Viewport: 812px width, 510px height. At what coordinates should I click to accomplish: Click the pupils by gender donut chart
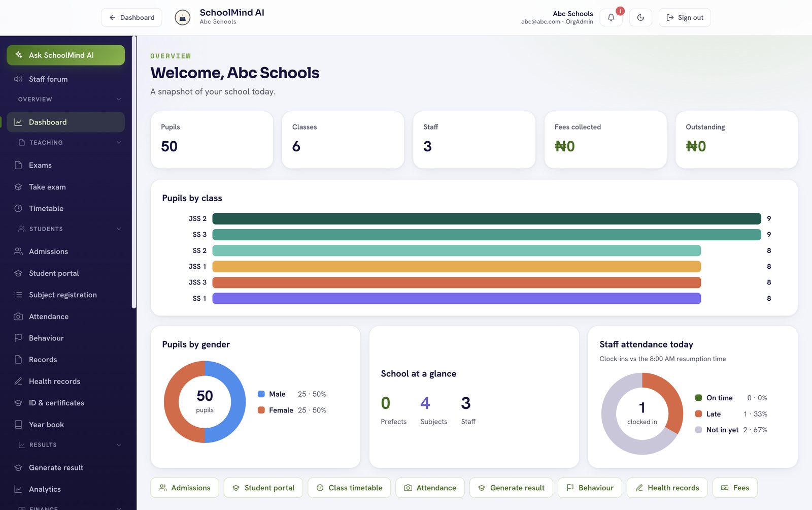coord(205,402)
